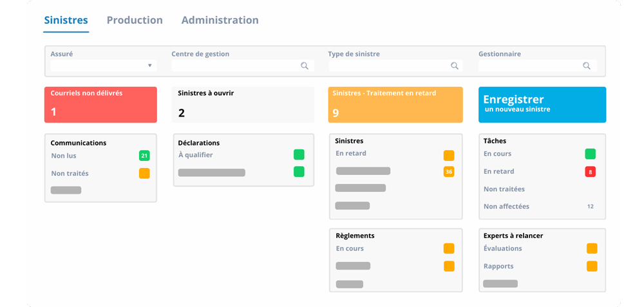Click green indicator next to À qualifier
The width and height of the screenshot is (644, 307).
299,154
